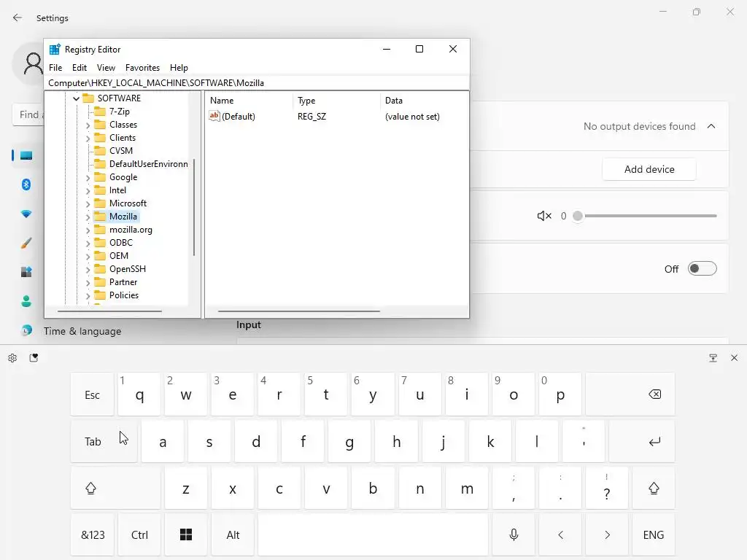Open Apps sidebar icon in Settings
747x560 pixels.
pos(26,272)
